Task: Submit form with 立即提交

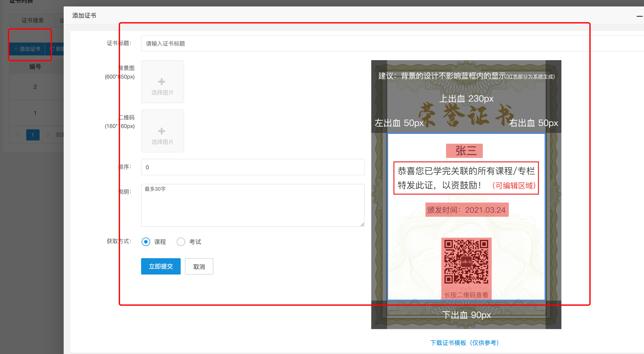Action: 161,266
